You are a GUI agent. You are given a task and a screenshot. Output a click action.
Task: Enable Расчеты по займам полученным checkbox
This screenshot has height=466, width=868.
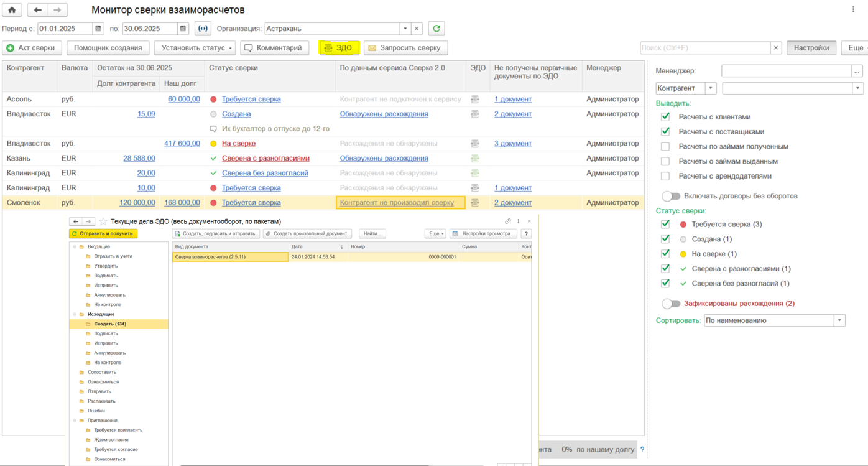coord(665,147)
